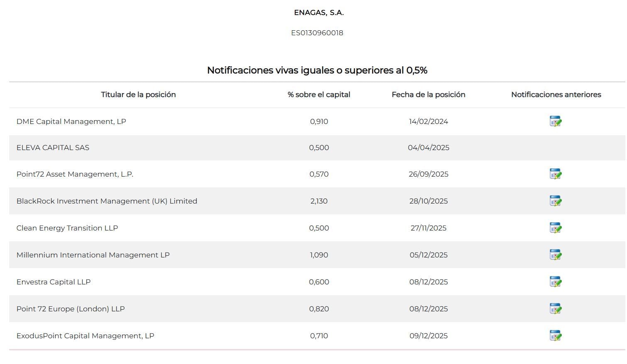This screenshot has width=627, height=364.
Task: Click the ISIN code ES0130960018
Action: click(317, 33)
